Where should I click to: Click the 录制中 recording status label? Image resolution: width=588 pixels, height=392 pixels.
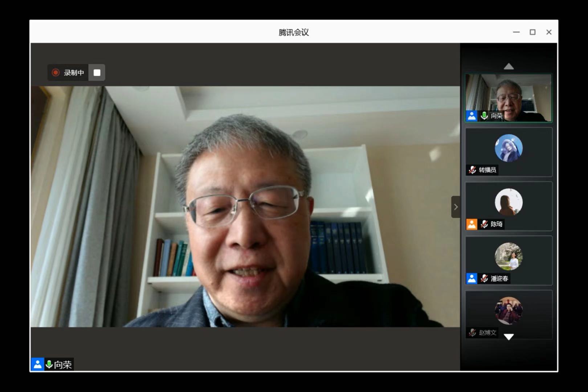tap(74, 73)
